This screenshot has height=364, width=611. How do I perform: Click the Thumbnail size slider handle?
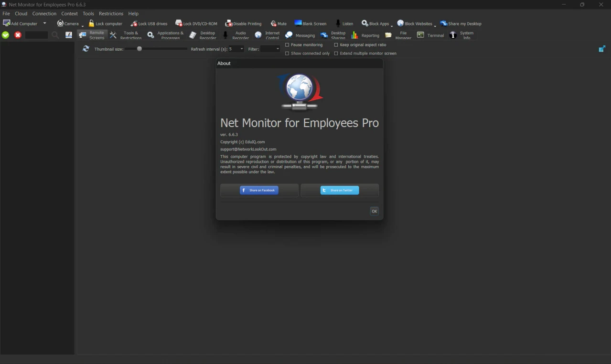139,49
